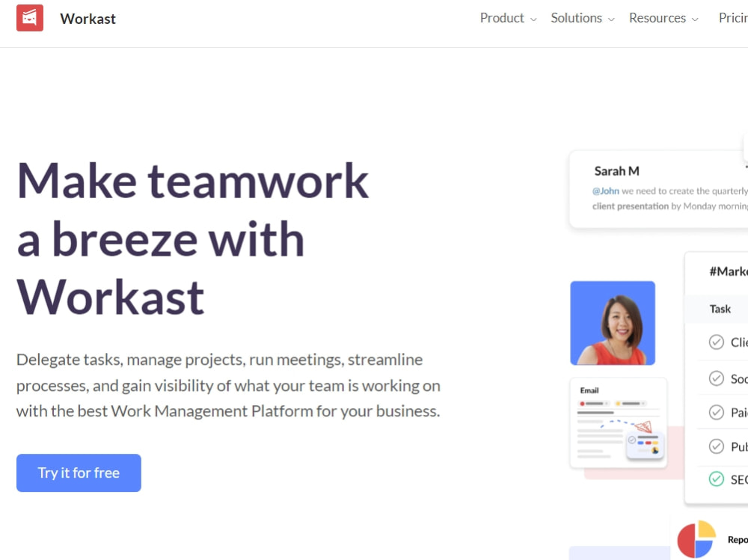
Task: Toggle the Pai... task check circle
Action: (x=716, y=412)
